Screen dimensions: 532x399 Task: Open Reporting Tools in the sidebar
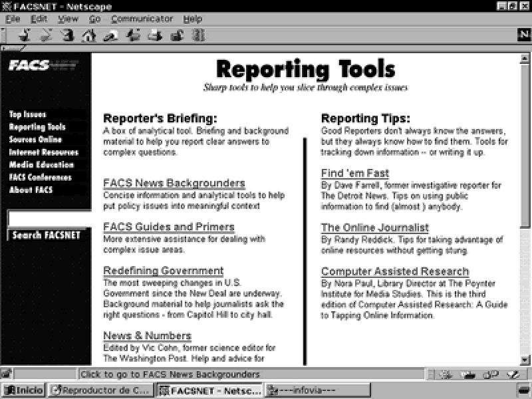click(37, 127)
